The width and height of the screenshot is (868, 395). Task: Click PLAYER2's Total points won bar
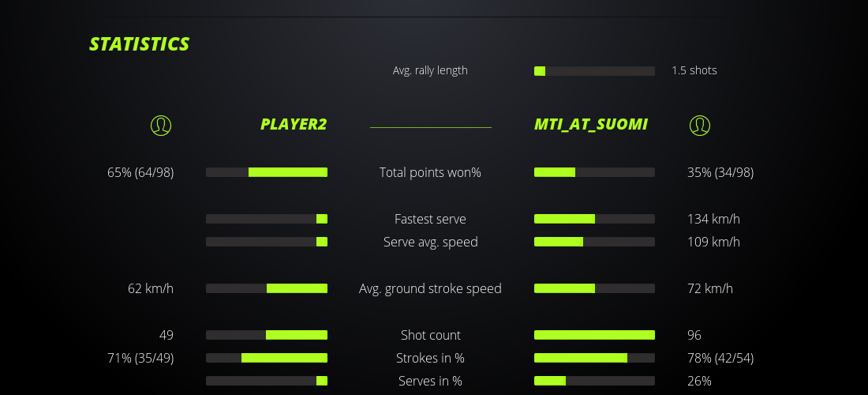[x=267, y=172]
